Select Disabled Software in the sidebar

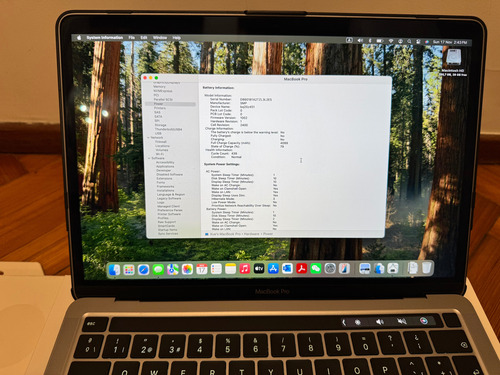click(x=169, y=174)
